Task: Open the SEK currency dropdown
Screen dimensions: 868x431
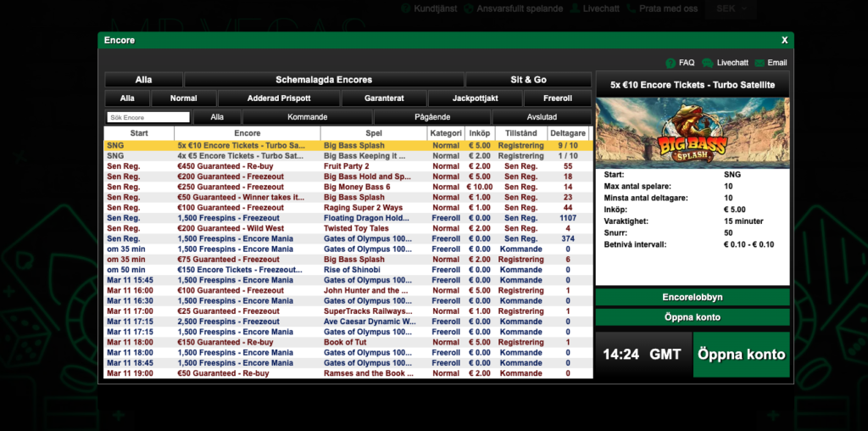Action: (x=731, y=8)
